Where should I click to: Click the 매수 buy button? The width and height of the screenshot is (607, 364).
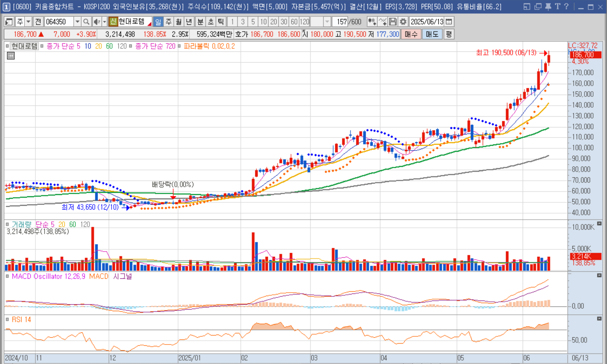[x=411, y=34]
